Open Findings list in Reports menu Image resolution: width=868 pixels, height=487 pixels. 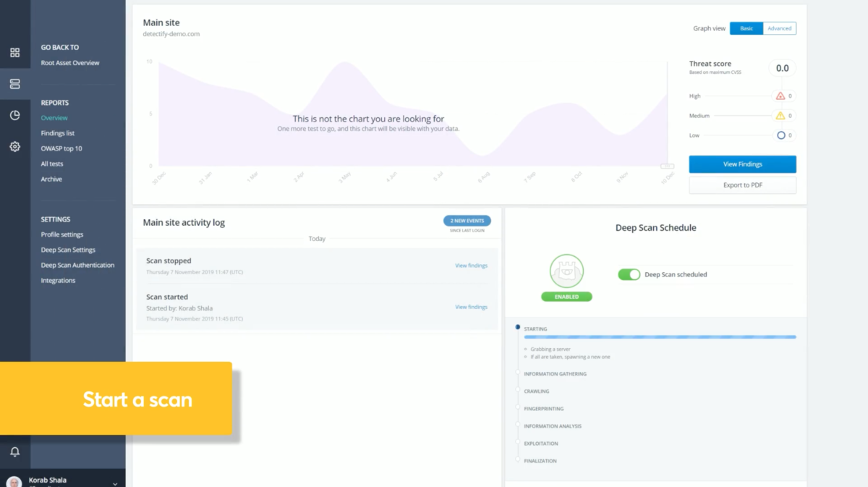pyautogui.click(x=58, y=133)
